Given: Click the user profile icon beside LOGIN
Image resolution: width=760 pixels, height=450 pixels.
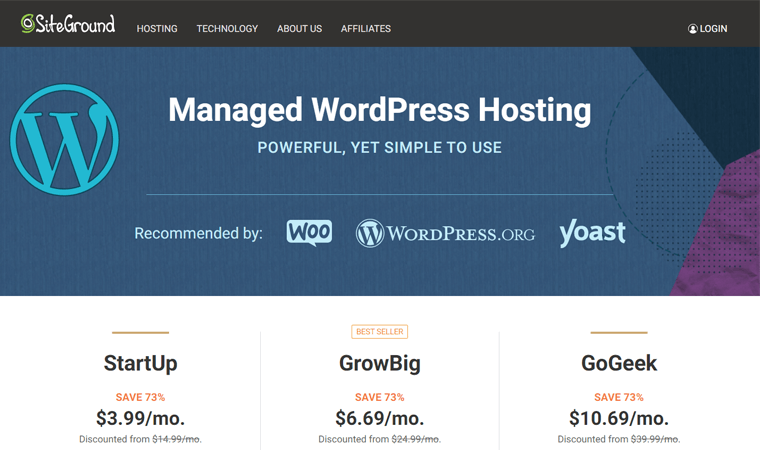Looking at the screenshot, I should (x=693, y=29).
